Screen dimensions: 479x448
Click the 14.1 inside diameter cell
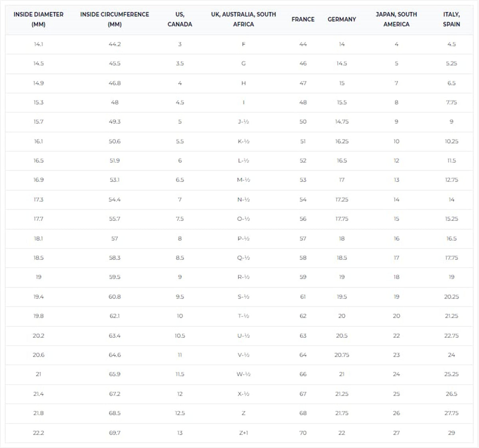click(38, 44)
